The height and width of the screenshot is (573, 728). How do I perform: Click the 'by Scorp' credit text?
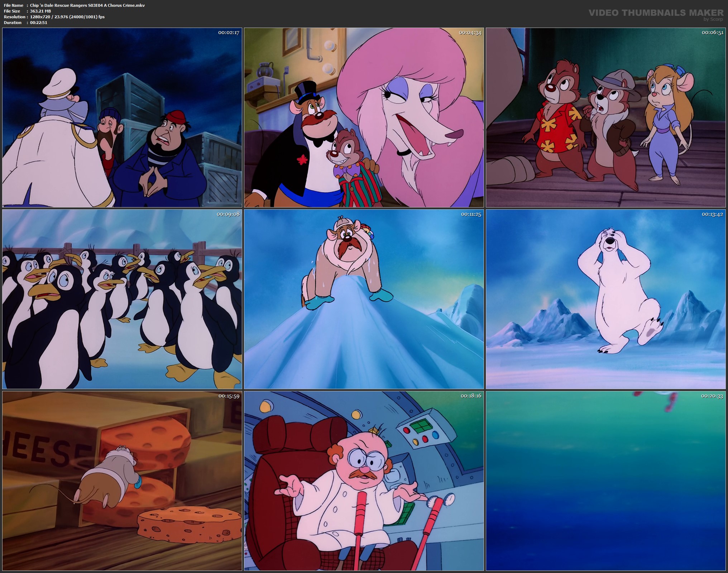point(713,19)
